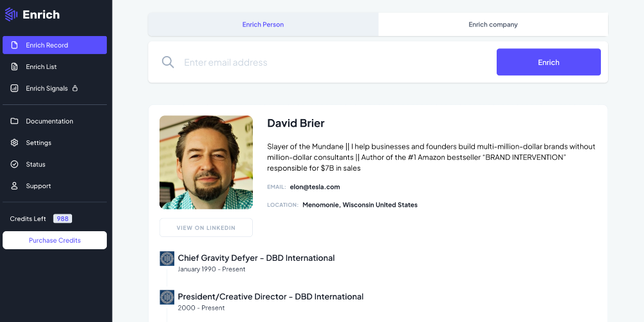Click the Enrich brand name text
Screen dimensions: 644x322
coord(41,15)
